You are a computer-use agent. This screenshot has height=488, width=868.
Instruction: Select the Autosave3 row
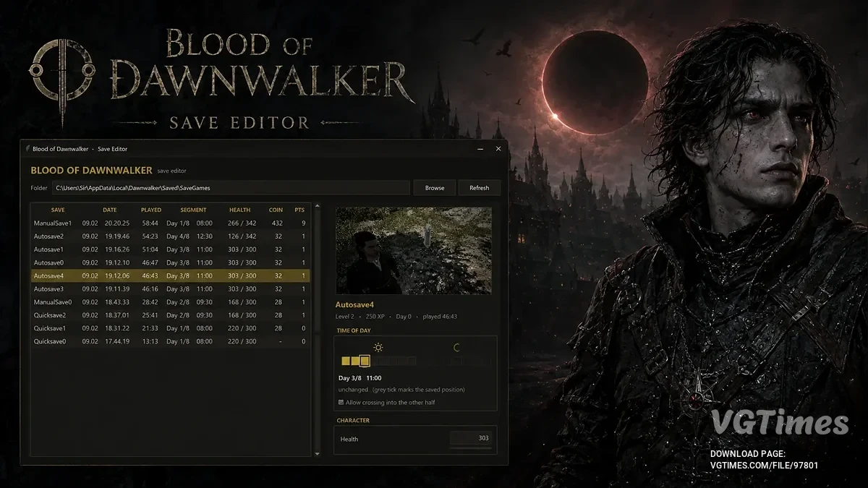click(170, 288)
